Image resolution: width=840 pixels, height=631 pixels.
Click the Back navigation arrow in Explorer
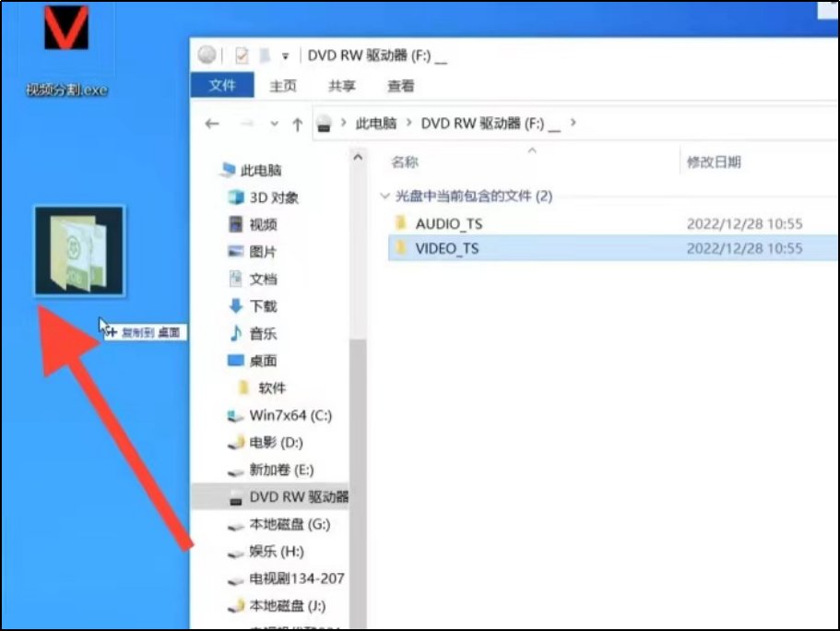pos(214,123)
